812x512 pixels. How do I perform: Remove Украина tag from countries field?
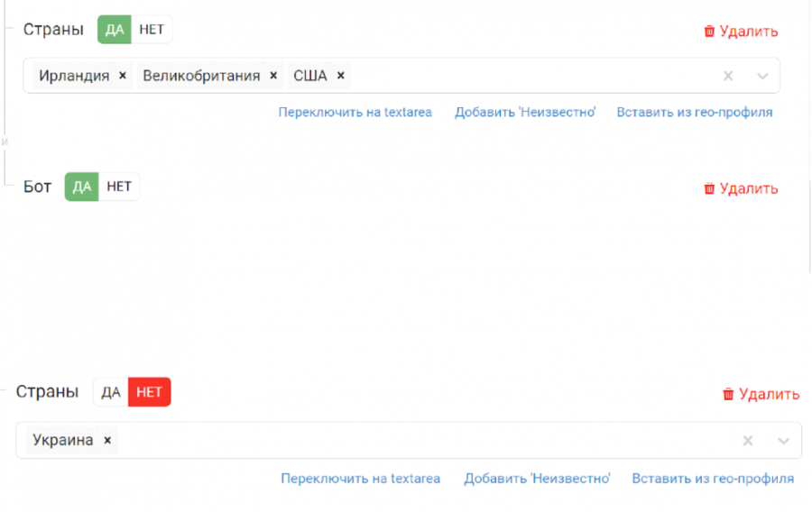pos(107,440)
